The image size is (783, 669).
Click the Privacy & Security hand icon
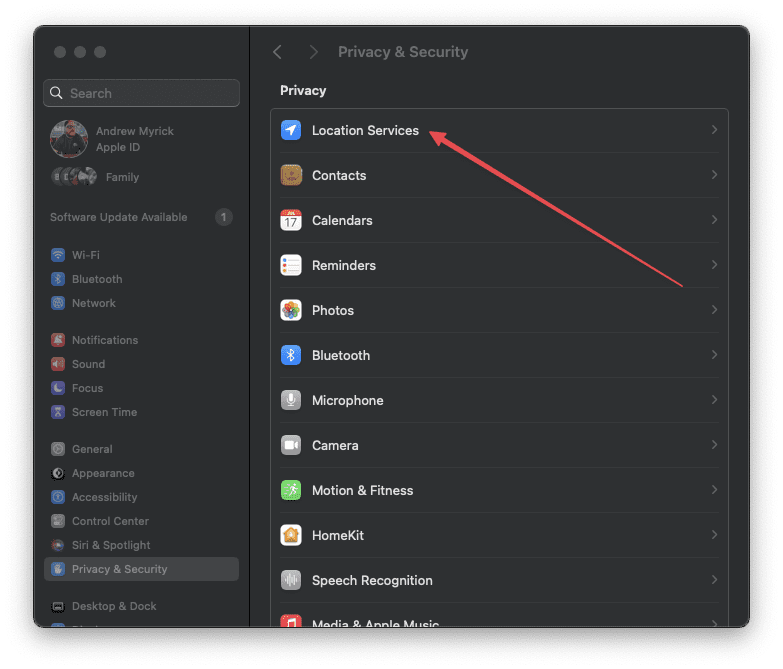coord(58,569)
